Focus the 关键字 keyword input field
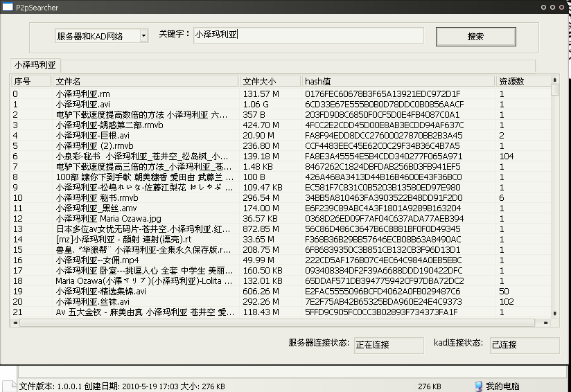This screenshot has width=571, height=392. coord(308,35)
